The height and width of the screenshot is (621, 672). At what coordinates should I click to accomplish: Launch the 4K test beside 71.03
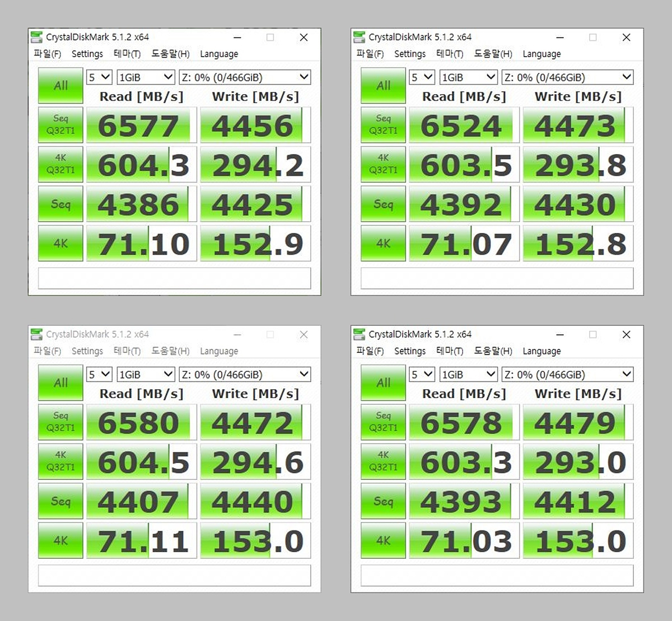[x=383, y=540]
